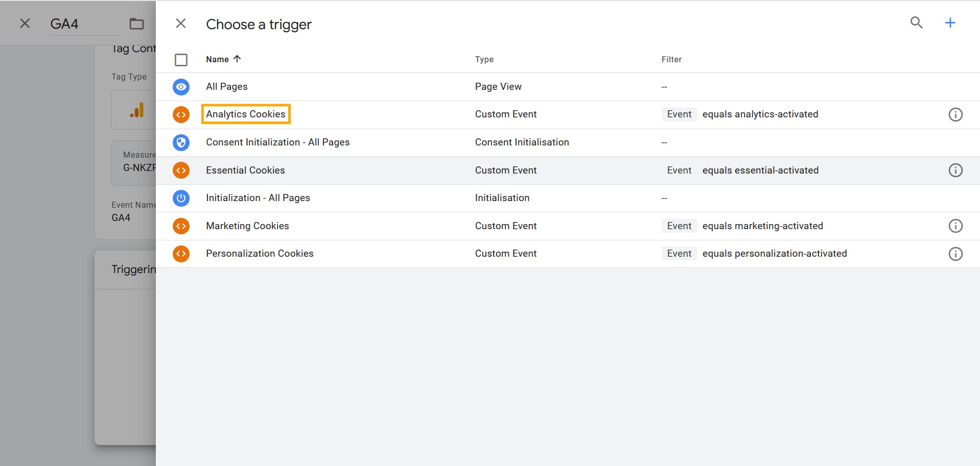The width and height of the screenshot is (980, 466).
Task: Open trigger search with magnifier icon
Action: click(916, 22)
